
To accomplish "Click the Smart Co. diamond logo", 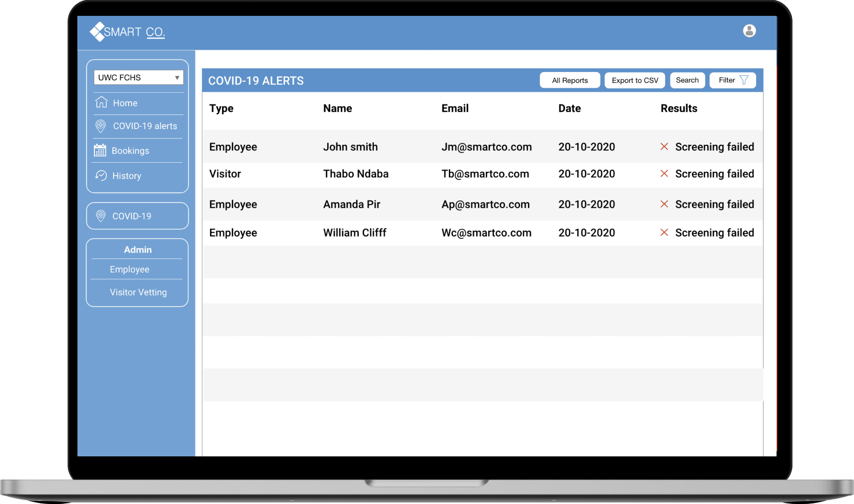I will (x=97, y=32).
